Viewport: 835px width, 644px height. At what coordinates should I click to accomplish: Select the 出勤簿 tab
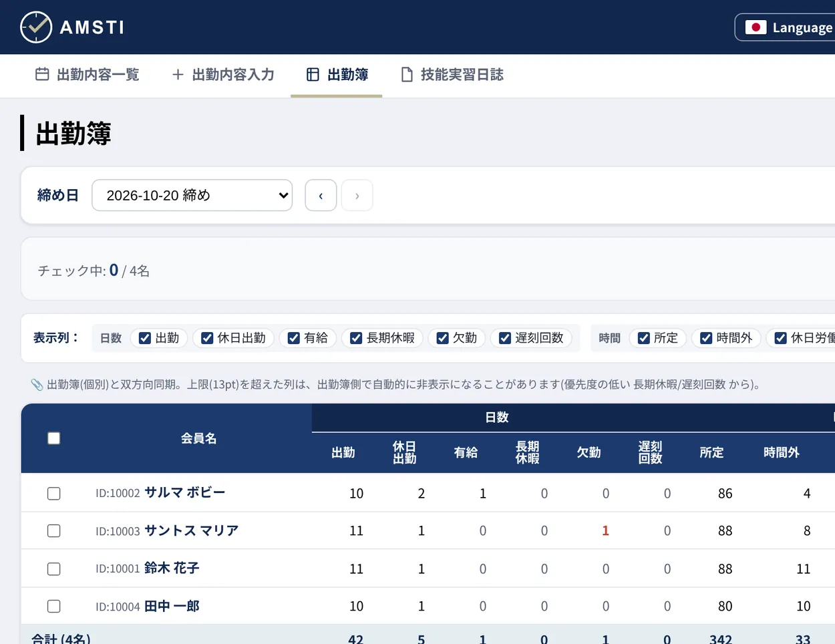coord(337,75)
